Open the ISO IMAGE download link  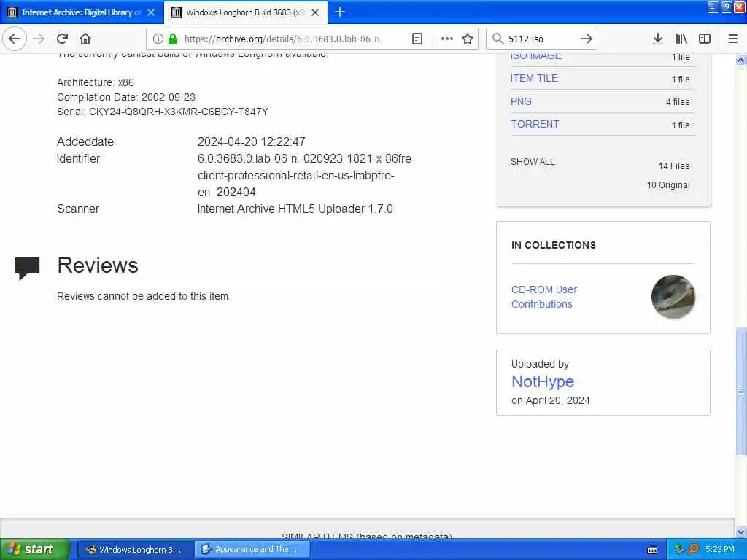tap(536, 56)
